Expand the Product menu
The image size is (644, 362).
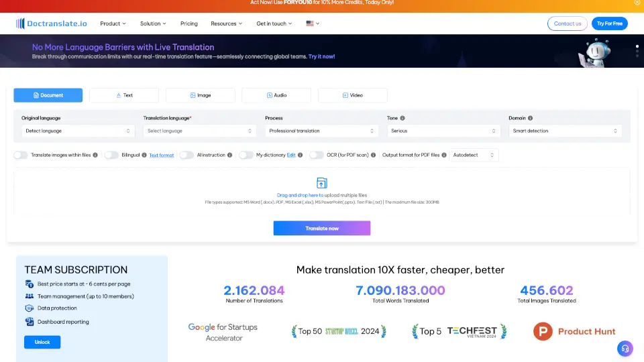pyautogui.click(x=113, y=23)
